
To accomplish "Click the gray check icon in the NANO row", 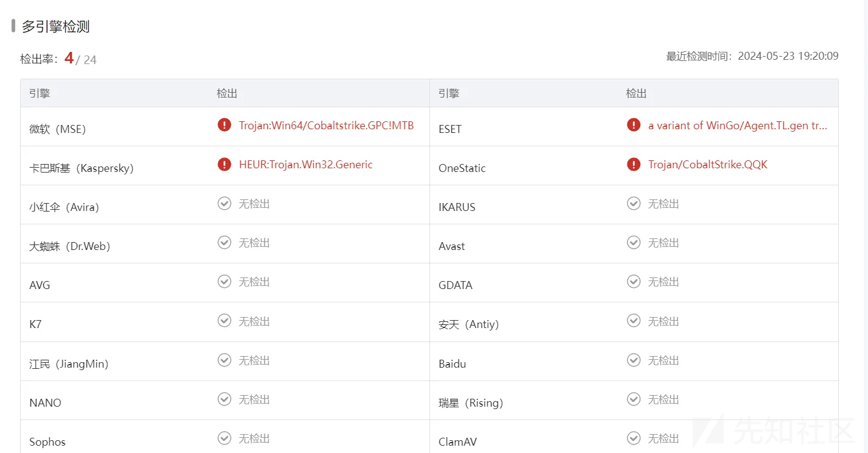I will 224,399.
